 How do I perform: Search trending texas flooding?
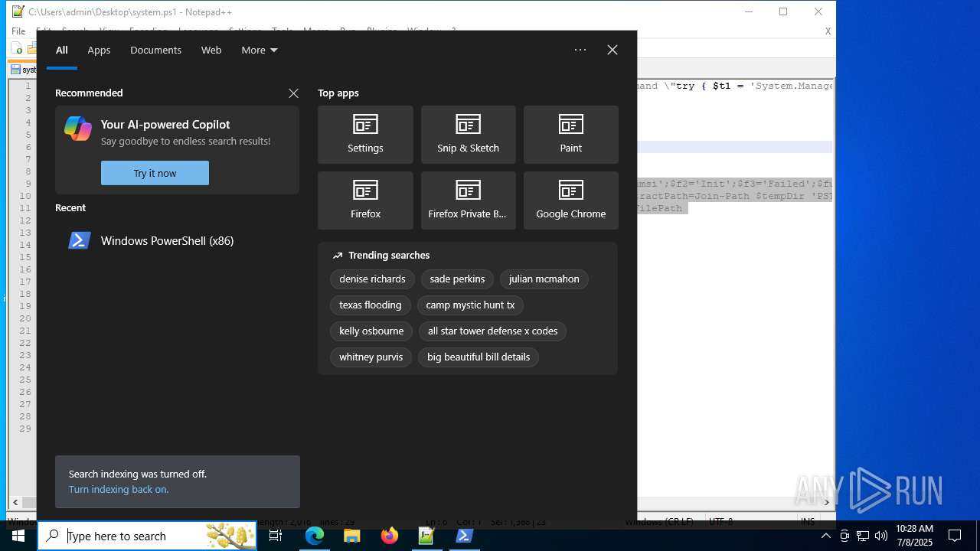click(371, 305)
